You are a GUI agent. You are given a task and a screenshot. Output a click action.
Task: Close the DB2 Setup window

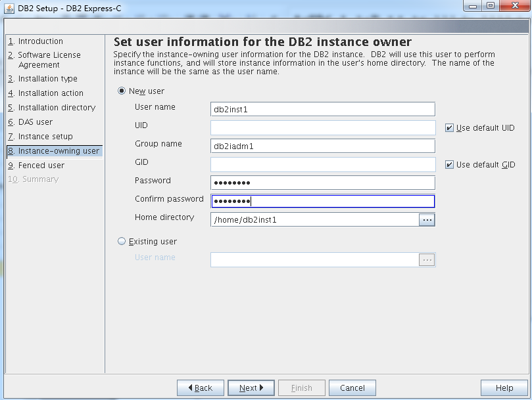[515, 6]
